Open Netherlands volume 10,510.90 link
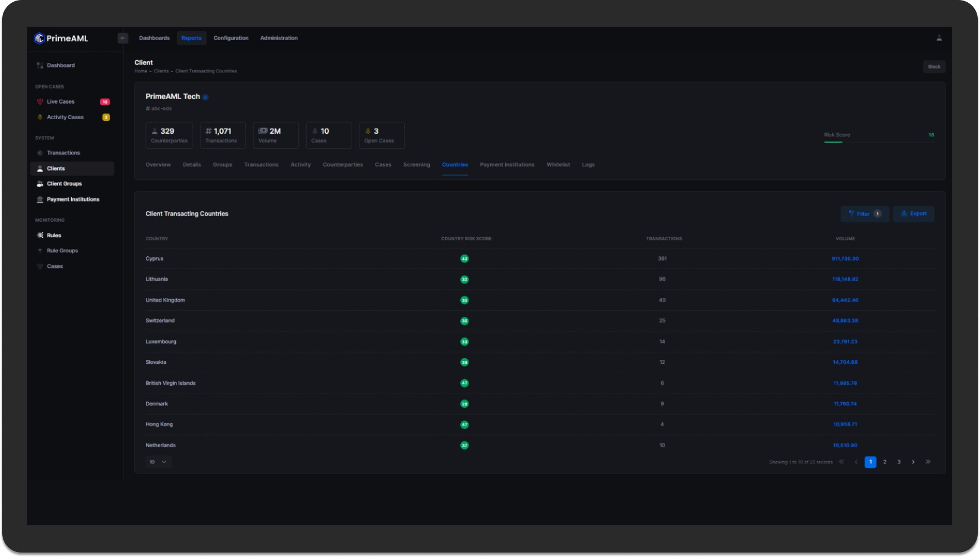 pos(845,445)
